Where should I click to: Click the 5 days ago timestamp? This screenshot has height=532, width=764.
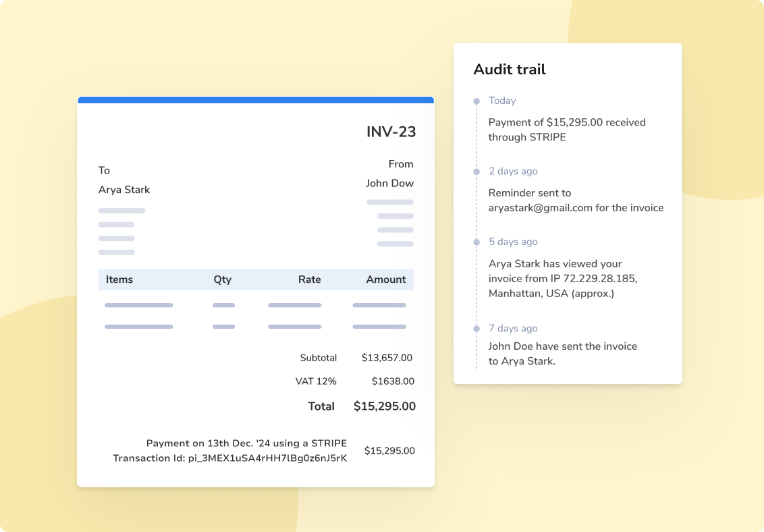pos(513,242)
